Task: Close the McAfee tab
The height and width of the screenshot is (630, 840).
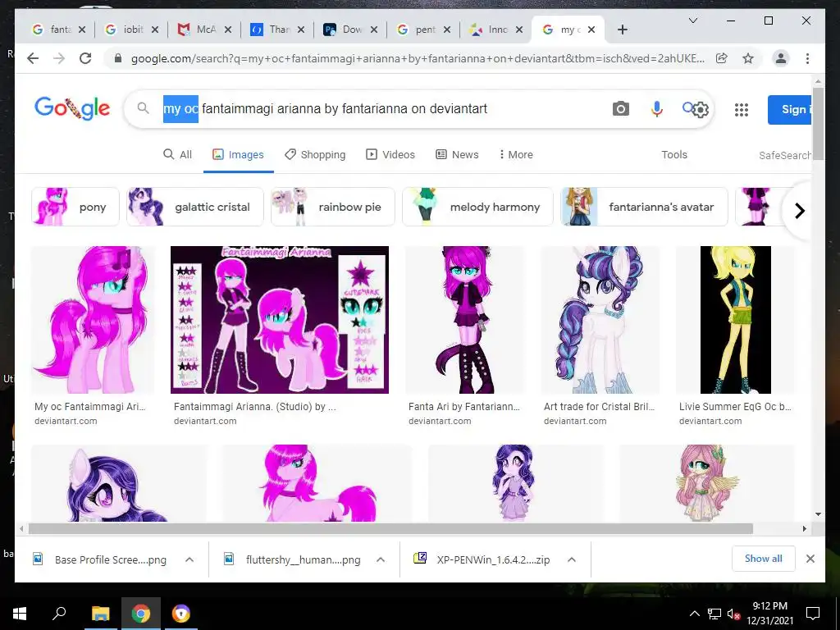Action: click(x=228, y=30)
